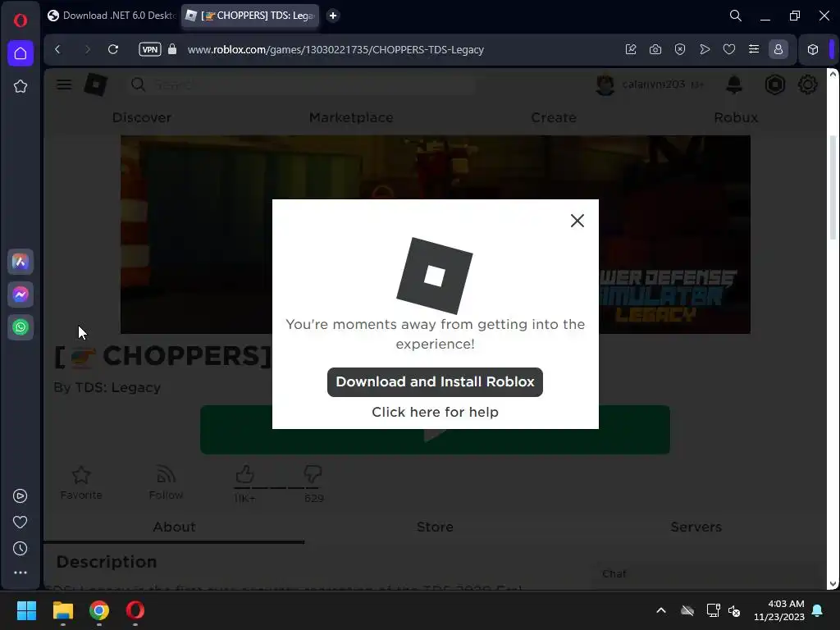Open the taskbar clock and date

(779, 610)
